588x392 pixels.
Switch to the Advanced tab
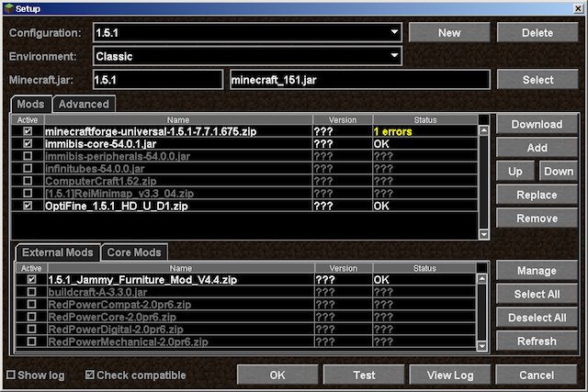pyautogui.click(x=84, y=104)
